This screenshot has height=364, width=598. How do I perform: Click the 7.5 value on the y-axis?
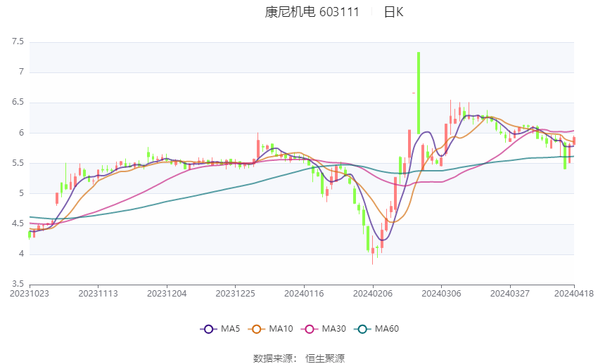[18, 41]
